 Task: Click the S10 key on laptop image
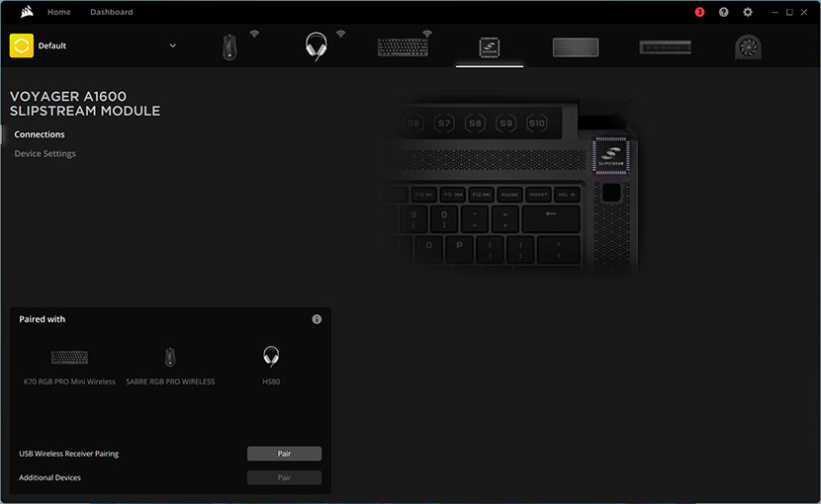click(x=537, y=124)
